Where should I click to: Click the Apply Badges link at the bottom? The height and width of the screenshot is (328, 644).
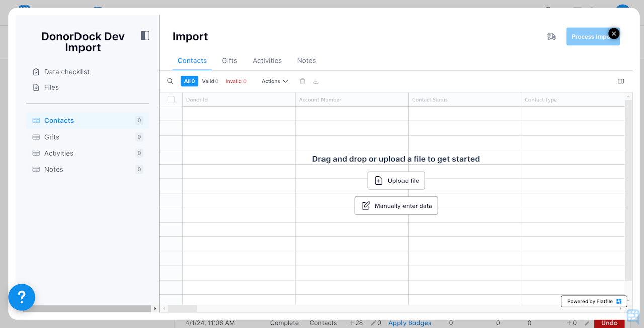[410, 323]
